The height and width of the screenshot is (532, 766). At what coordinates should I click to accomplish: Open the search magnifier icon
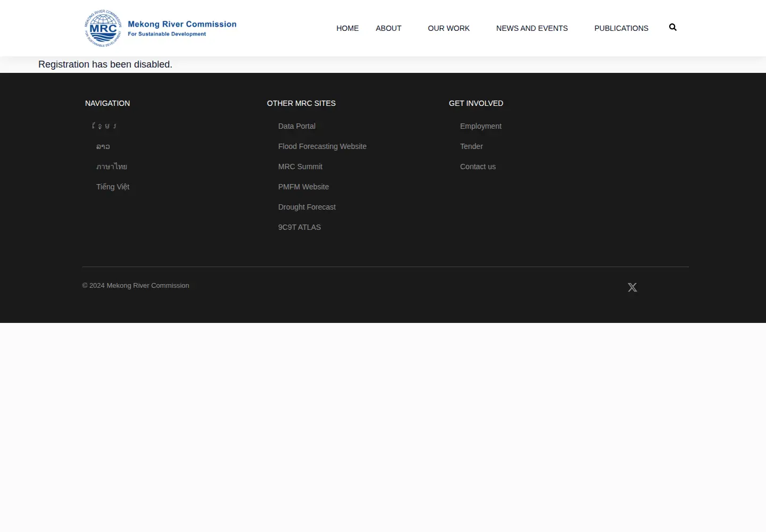673,27
